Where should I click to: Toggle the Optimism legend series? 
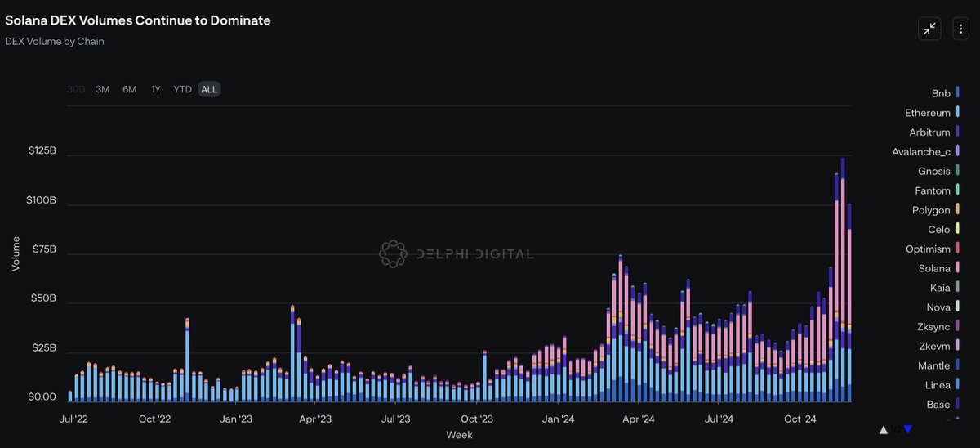(933, 249)
